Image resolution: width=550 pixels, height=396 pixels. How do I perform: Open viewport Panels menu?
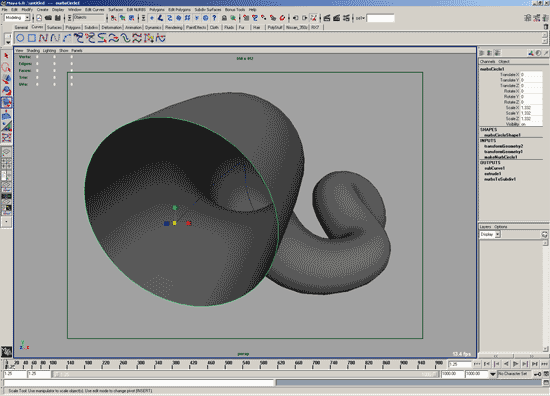(76, 51)
